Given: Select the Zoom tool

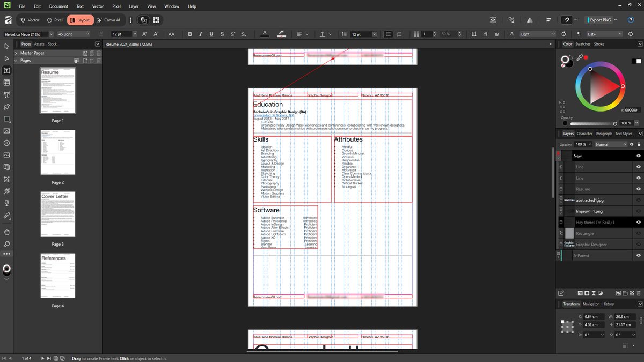Looking at the screenshot, I should [7, 245].
